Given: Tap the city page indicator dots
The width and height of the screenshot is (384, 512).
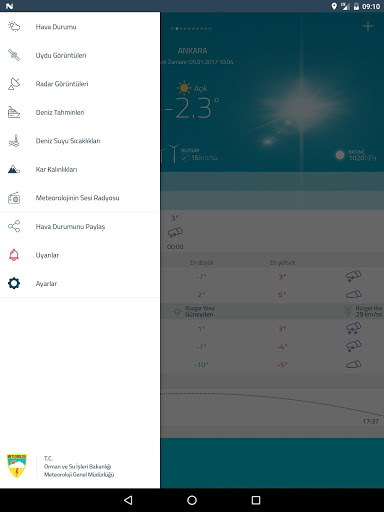Looking at the screenshot, I should 191,29.
